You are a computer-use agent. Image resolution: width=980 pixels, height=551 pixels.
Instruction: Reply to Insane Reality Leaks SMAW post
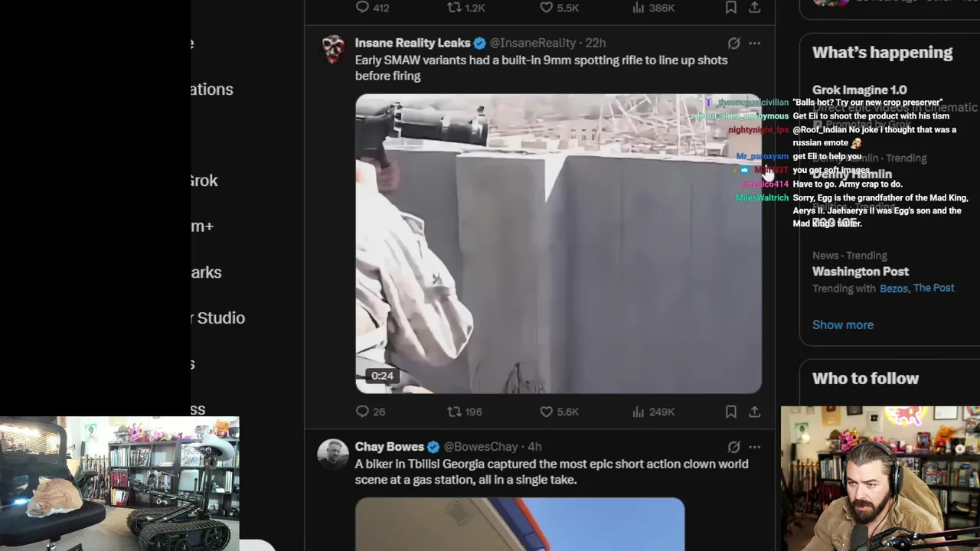[x=371, y=412]
